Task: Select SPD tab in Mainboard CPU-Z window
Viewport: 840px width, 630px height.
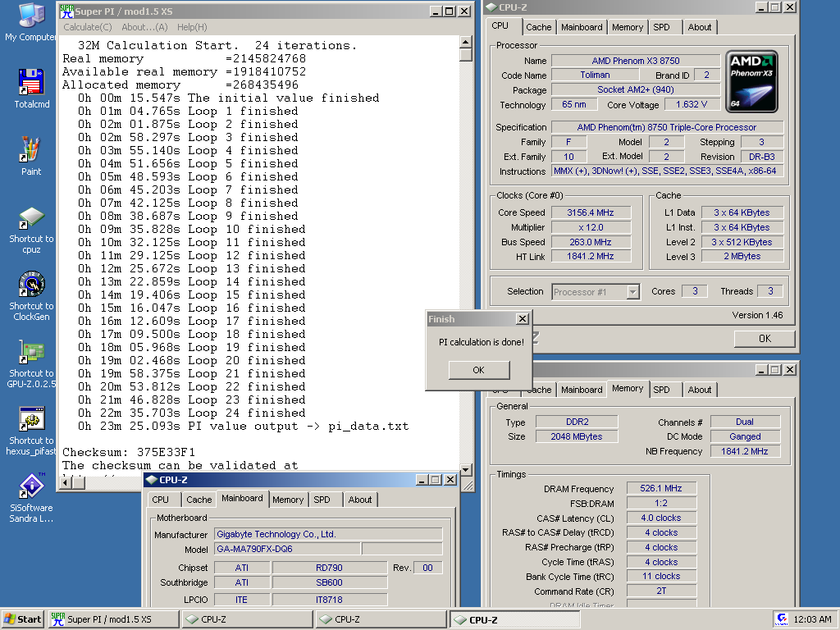Action: click(322, 500)
